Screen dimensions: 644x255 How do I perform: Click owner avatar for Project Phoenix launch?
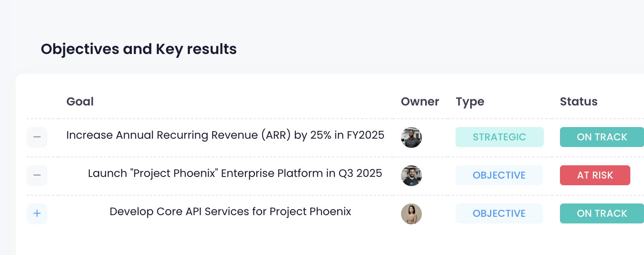(x=411, y=176)
